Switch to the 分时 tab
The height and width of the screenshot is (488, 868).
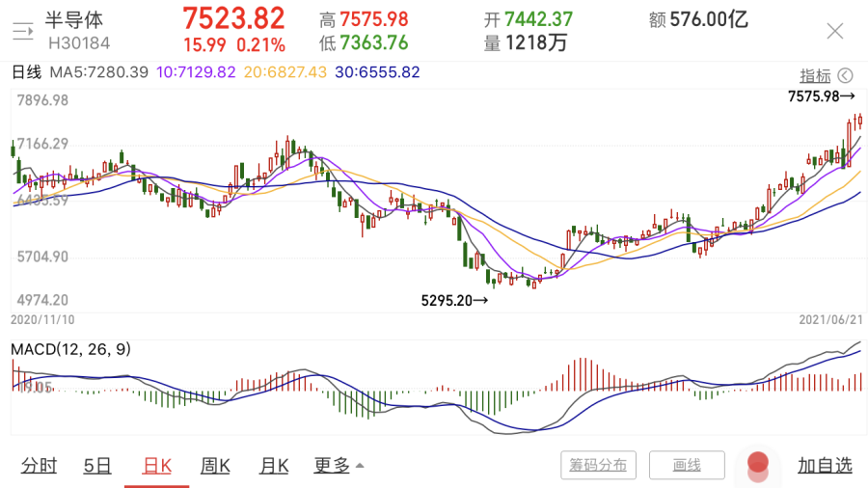pos(39,465)
